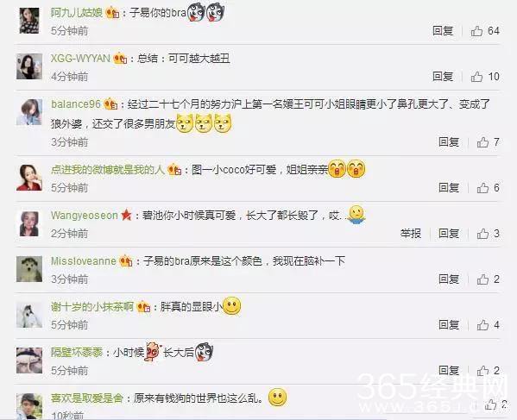Open the dog avatar of Missloveanne
The height and width of the screenshot is (420, 517).
29,269
